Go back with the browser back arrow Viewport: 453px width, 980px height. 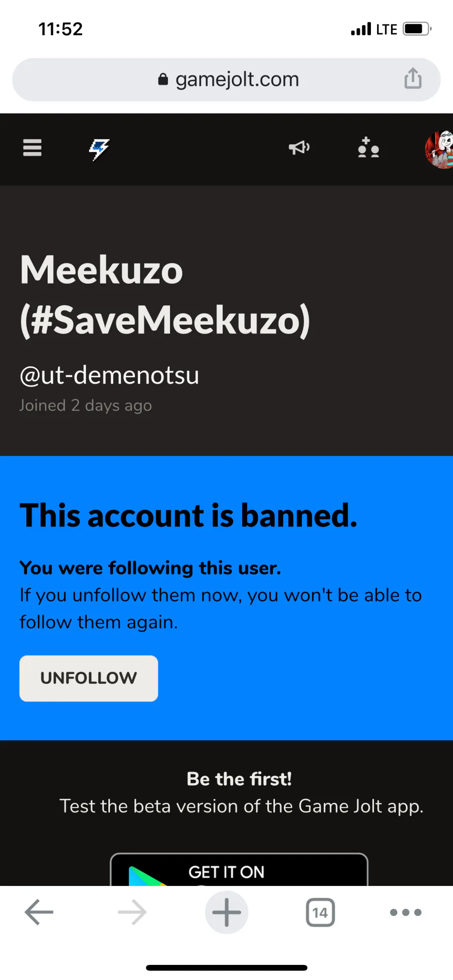point(39,912)
